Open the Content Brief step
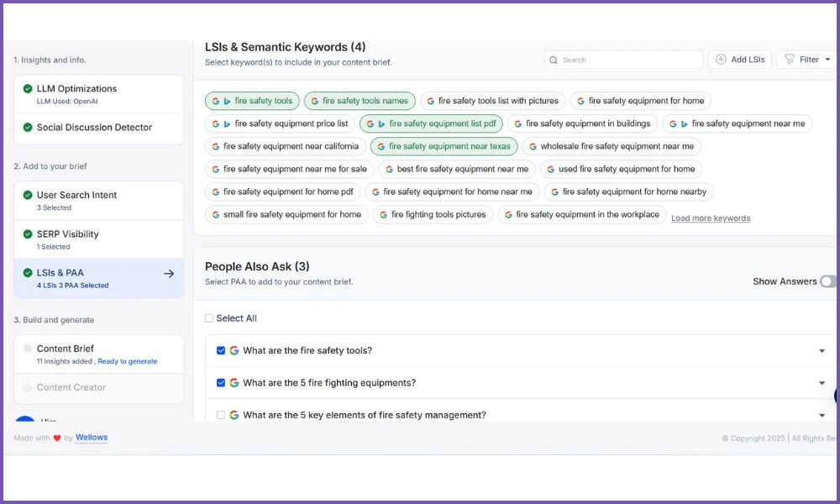This screenshot has height=504, width=840. coord(66,349)
